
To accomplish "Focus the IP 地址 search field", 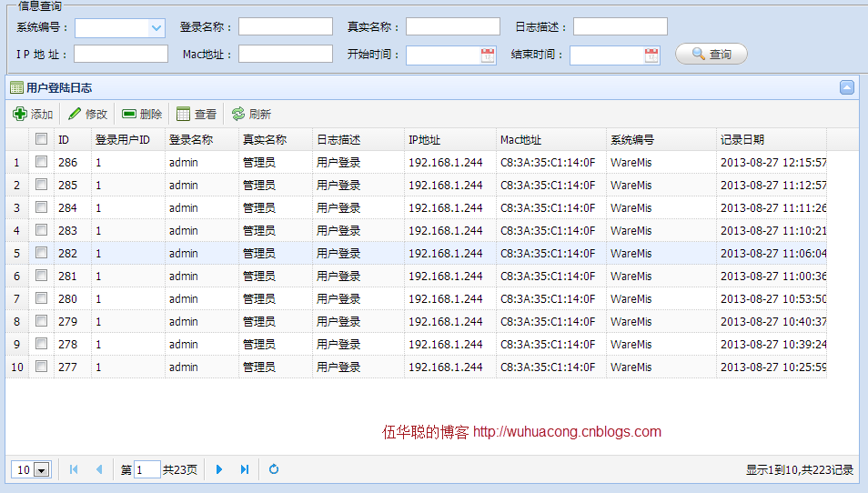I will [121, 54].
